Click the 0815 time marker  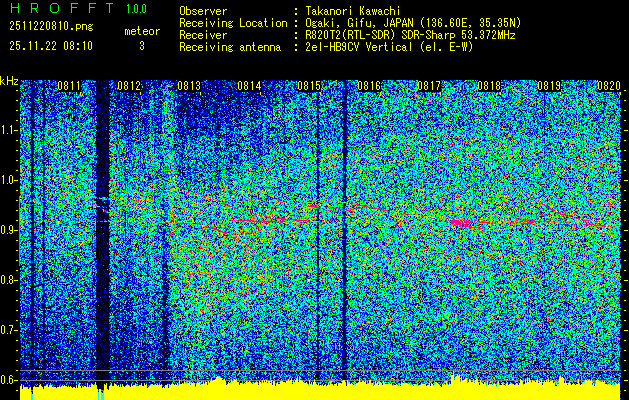(x=309, y=86)
